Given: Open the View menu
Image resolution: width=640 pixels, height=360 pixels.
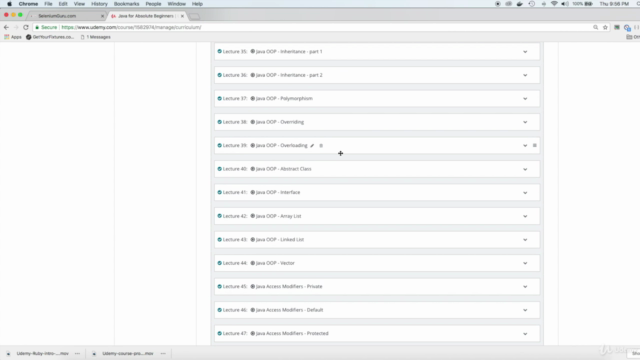Looking at the screenshot, I should click(x=79, y=4).
